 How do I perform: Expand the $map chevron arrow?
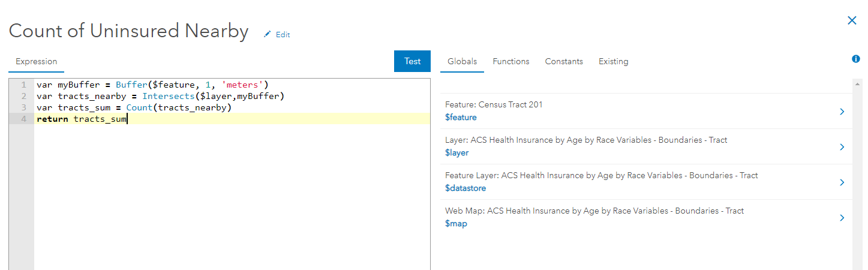click(842, 218)
